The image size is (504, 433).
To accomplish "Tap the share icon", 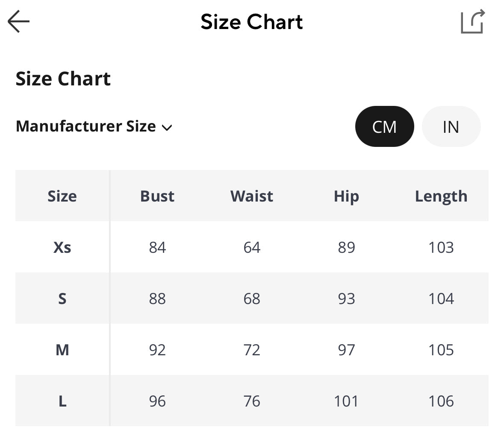I will 472,21.
